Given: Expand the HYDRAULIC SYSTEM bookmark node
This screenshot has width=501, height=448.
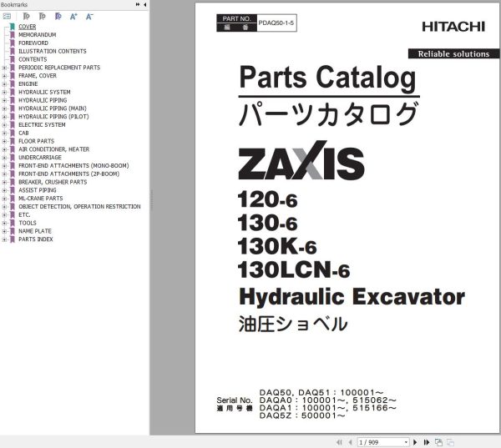Looking at the screenshot, I should (x=4, y=93).
